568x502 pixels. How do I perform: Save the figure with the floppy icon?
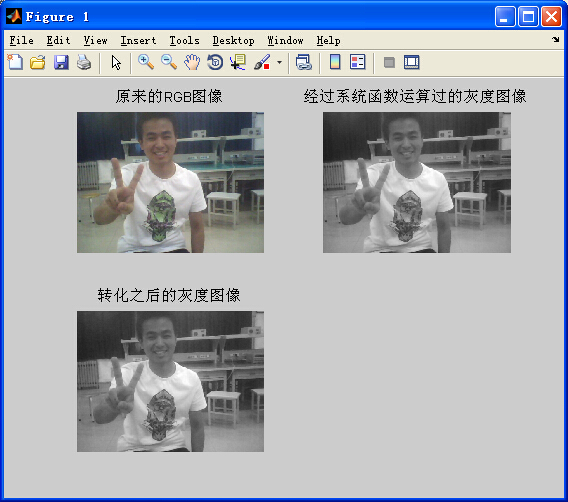point(61,62)
